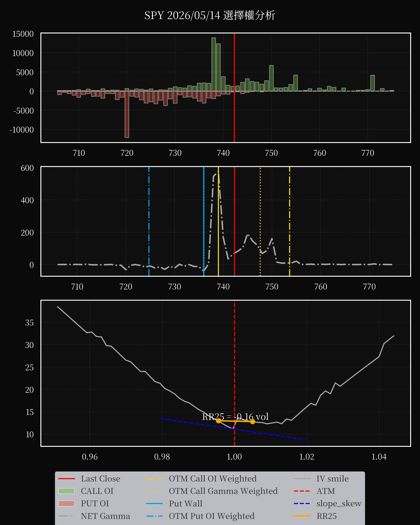The width and height of the screenshot is (420, 525).
Task: Click the Put Wall legend label
Action: coord(186,504)
